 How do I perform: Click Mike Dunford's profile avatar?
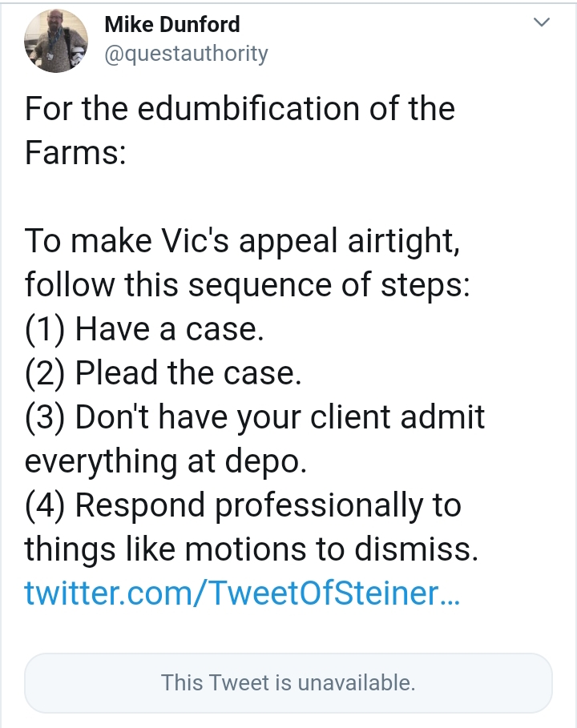coord(56,41)
